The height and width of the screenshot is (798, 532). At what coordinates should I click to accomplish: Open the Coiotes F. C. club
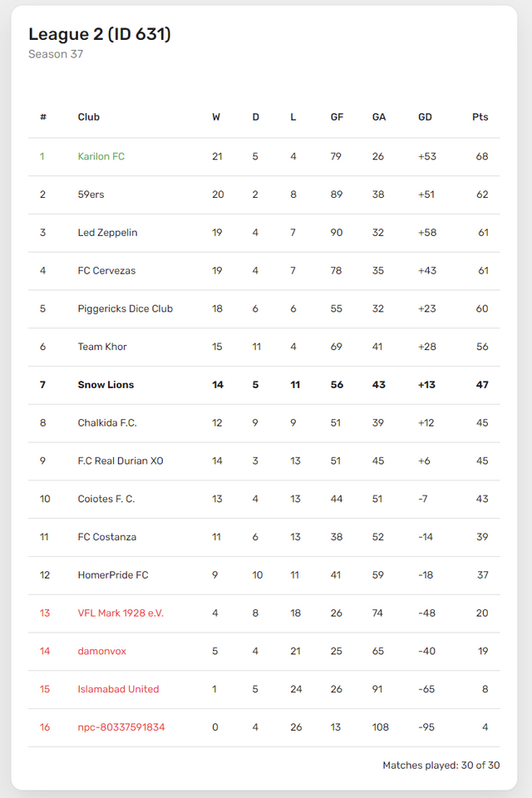pos(106,499)
